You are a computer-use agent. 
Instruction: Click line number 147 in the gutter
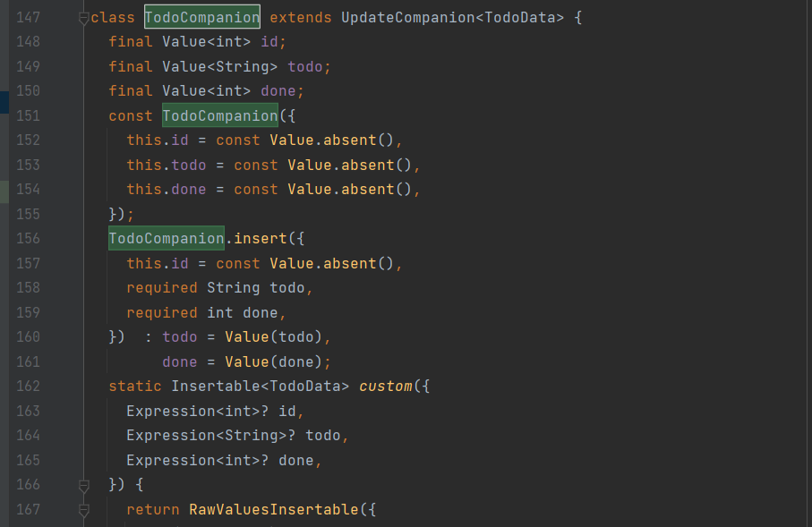coord(28,17)
